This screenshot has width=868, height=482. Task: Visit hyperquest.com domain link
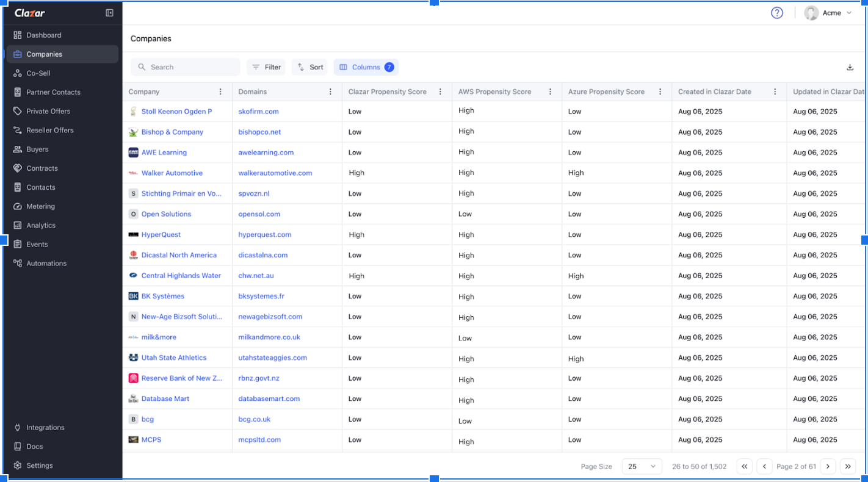(265, 235)
